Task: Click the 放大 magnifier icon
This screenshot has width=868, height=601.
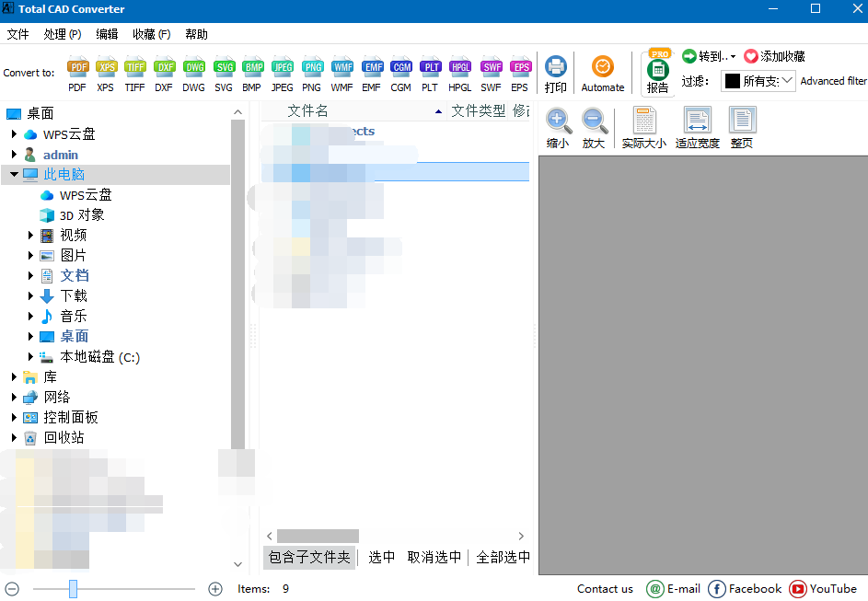Action: coord(594,129)
